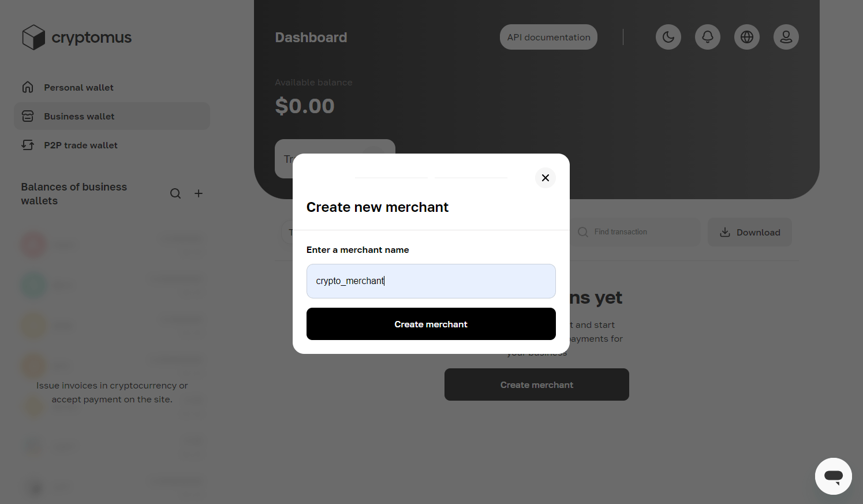Open the live chat bubble
The width and height of the screenshot is (863, 504).
click(833, 476)
